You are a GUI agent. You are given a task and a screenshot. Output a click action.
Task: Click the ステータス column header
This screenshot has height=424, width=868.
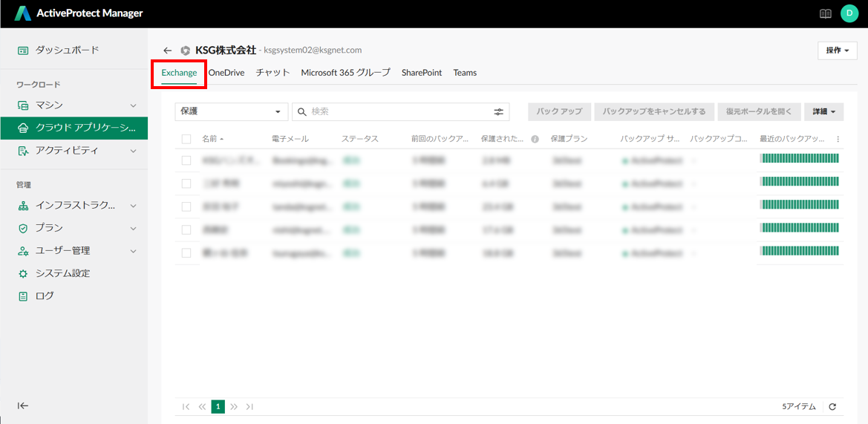(x=360, y=139)
